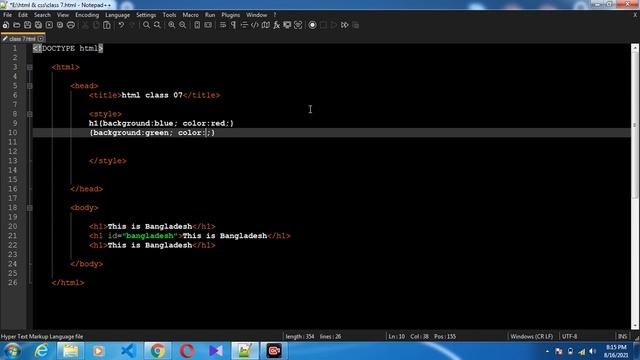Open the Language menu
Image resolution: width=640 pixels, height=360 pixels.
click(118, 15)
